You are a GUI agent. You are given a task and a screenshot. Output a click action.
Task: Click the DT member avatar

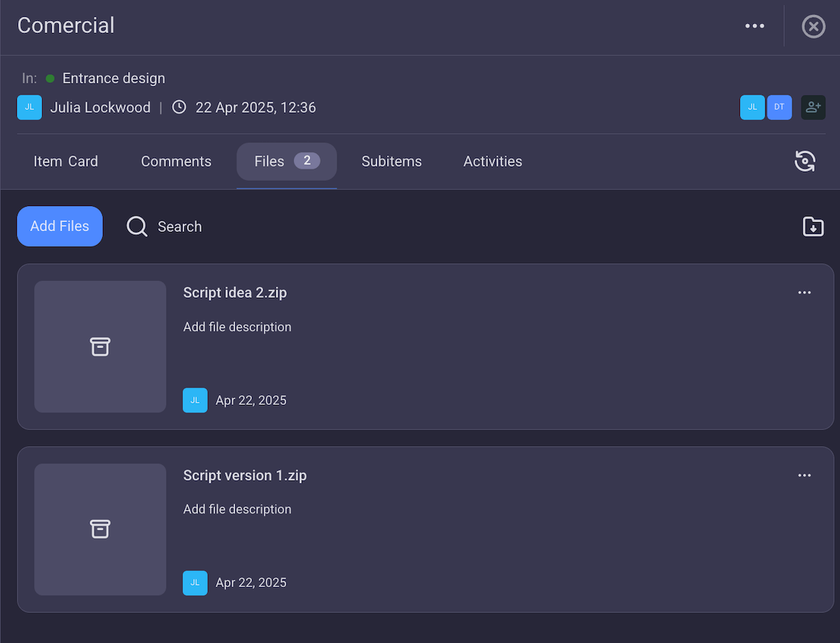779,107
